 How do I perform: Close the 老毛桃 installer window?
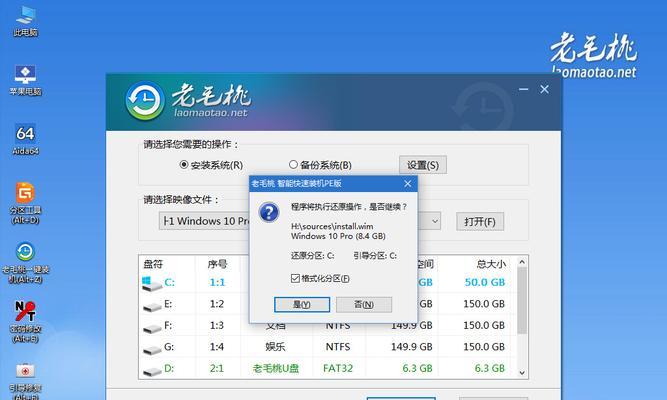pos(544,89)
